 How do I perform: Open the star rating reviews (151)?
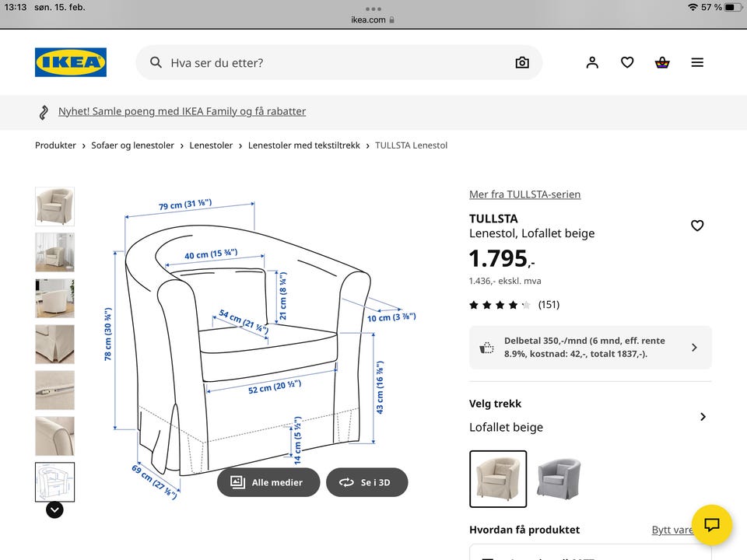[514, 305]
